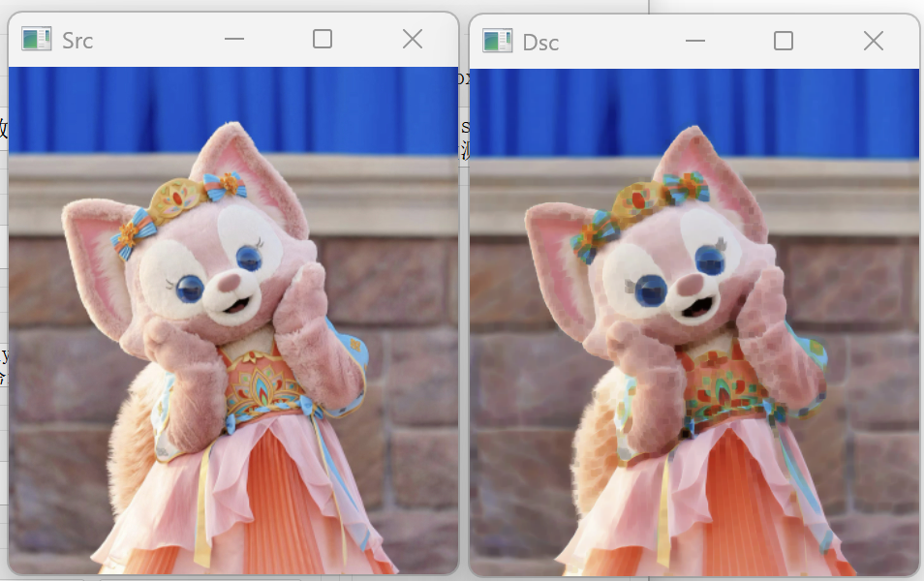Maximize the Src window

pyautogui.click(x=323, y=40)
